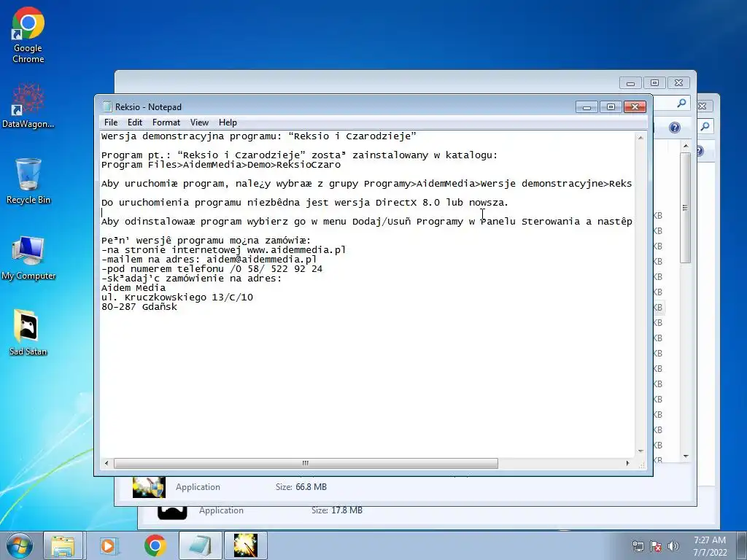The height and width of the screenshot is (560, 747).
Task: Open the Recycle Bin desktop icon
Action: (28, 182)
